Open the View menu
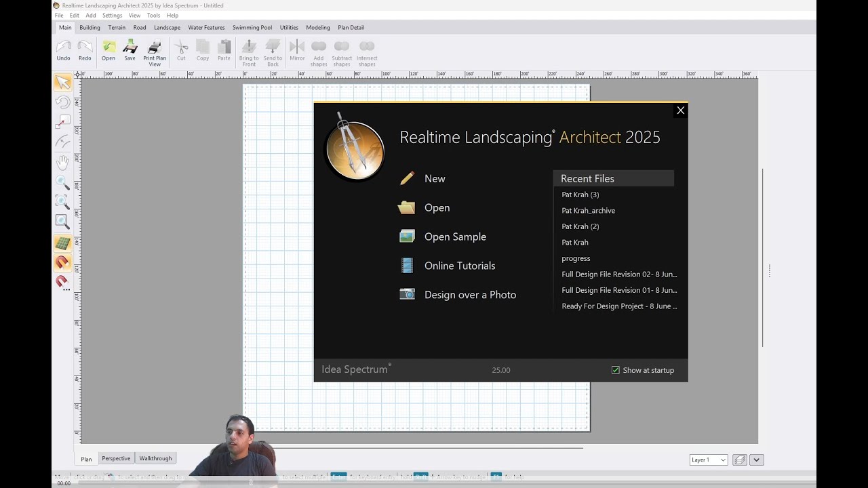 click(x=135, y=16)
